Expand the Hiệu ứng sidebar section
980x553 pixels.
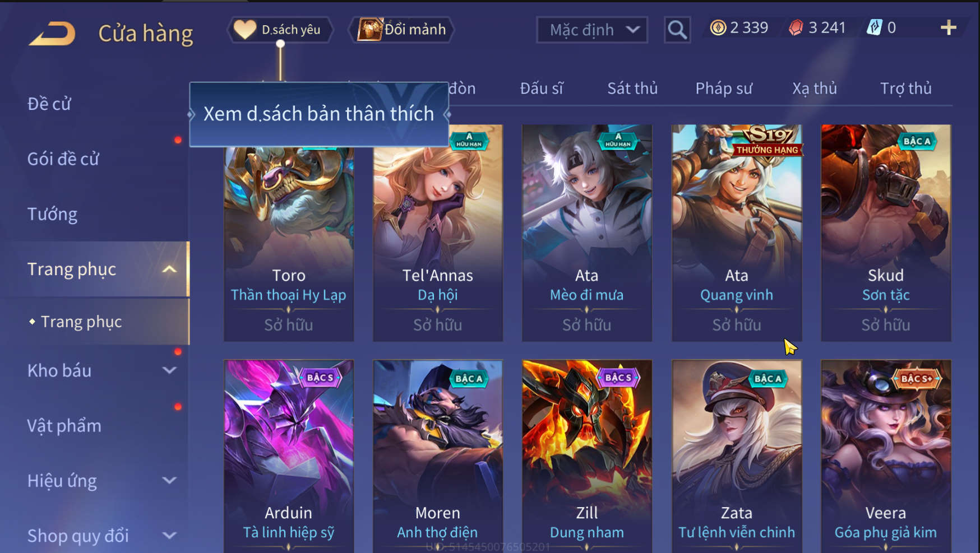tap(169, 481)
